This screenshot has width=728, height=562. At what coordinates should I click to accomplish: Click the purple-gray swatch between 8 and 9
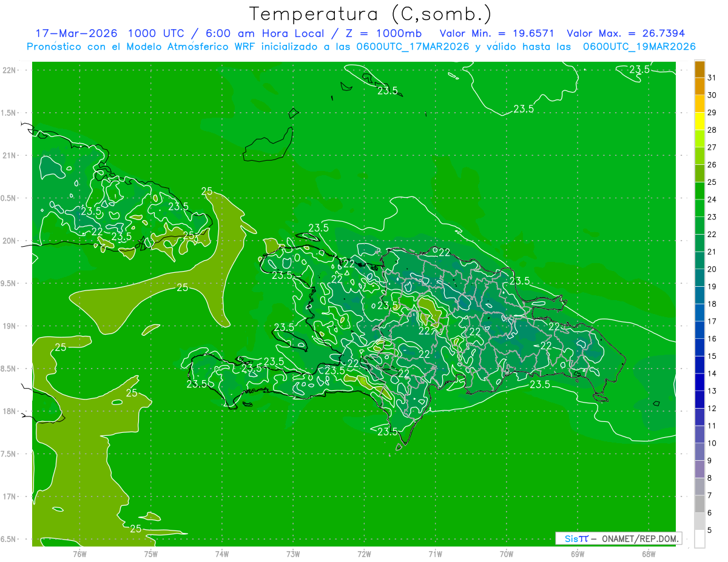click(699, 469)
